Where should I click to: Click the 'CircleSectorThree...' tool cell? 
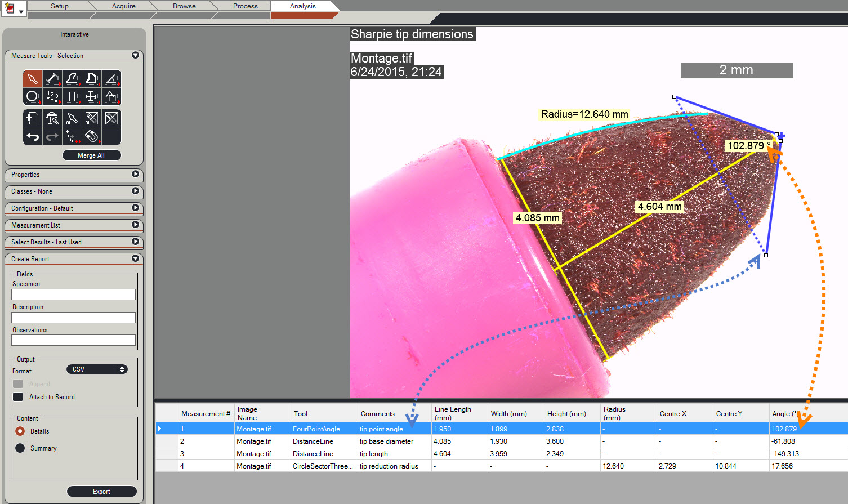324,466
